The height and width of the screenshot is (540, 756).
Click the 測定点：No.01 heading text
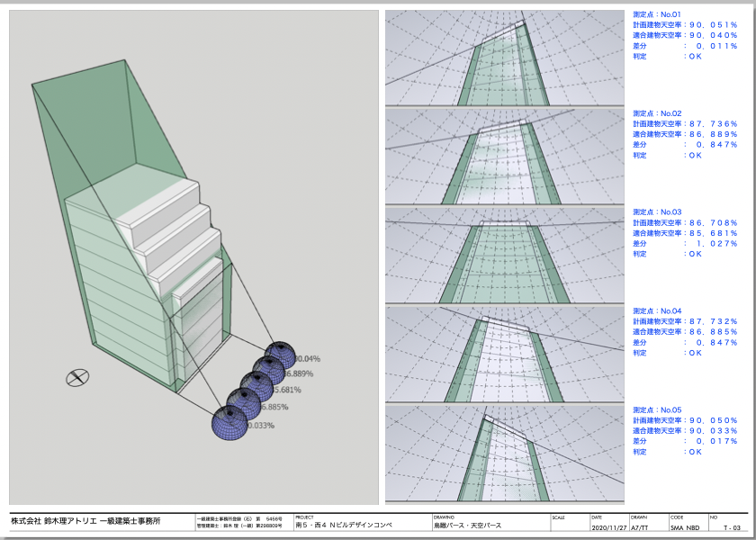tap(657, 14)
